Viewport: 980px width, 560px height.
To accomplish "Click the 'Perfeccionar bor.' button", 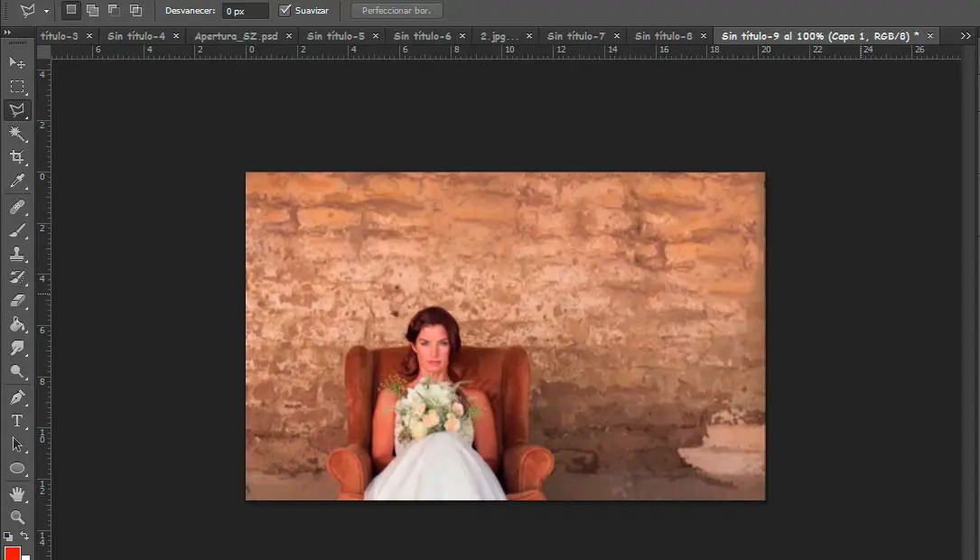I will (x=397, y=11).
